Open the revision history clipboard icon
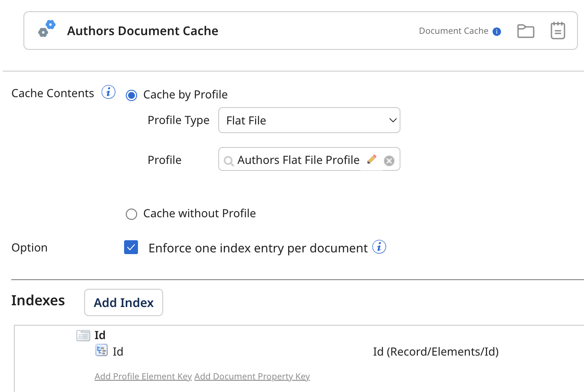 point(557,30)
